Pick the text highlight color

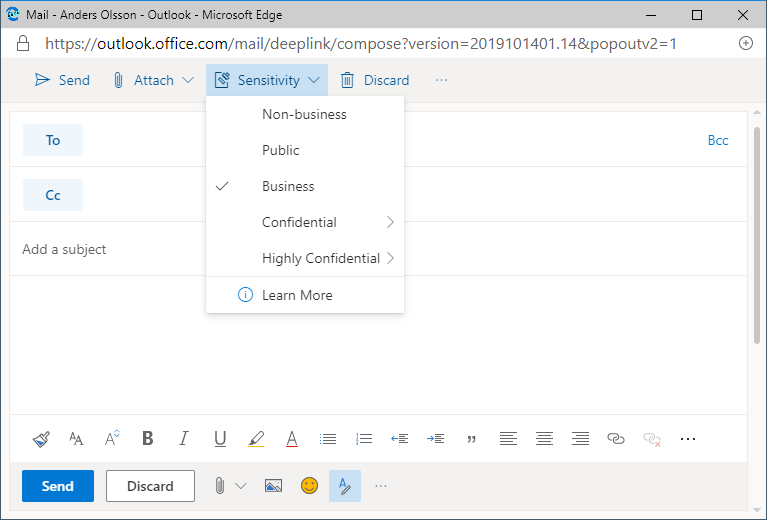pyautogui.click(x=256, y=438)
